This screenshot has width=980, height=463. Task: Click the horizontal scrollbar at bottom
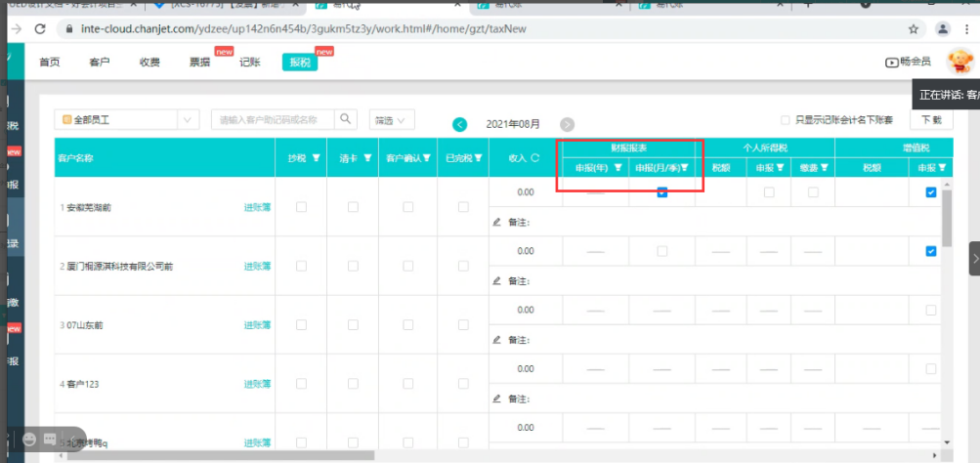[x=221, y=455]
